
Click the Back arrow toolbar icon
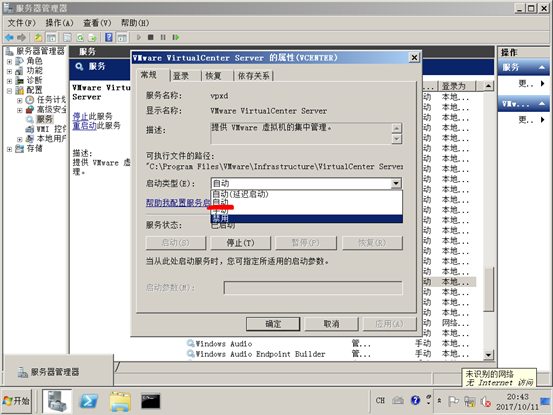click(x=9, y=37)
